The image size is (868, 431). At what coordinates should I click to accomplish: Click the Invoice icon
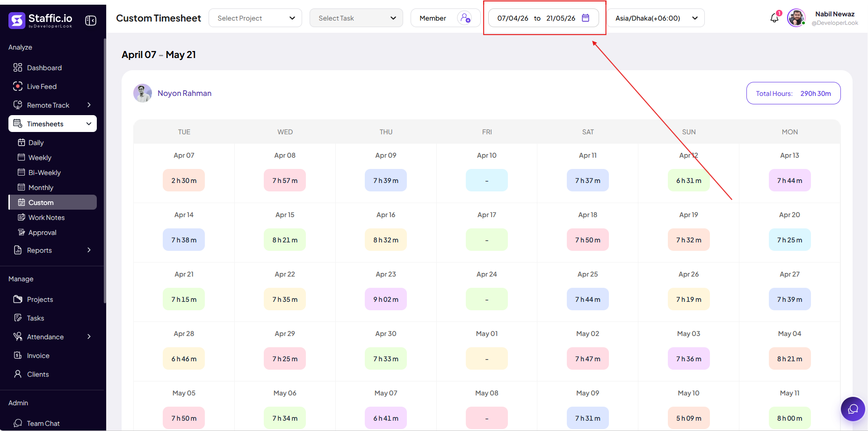[x=18, y=355]
